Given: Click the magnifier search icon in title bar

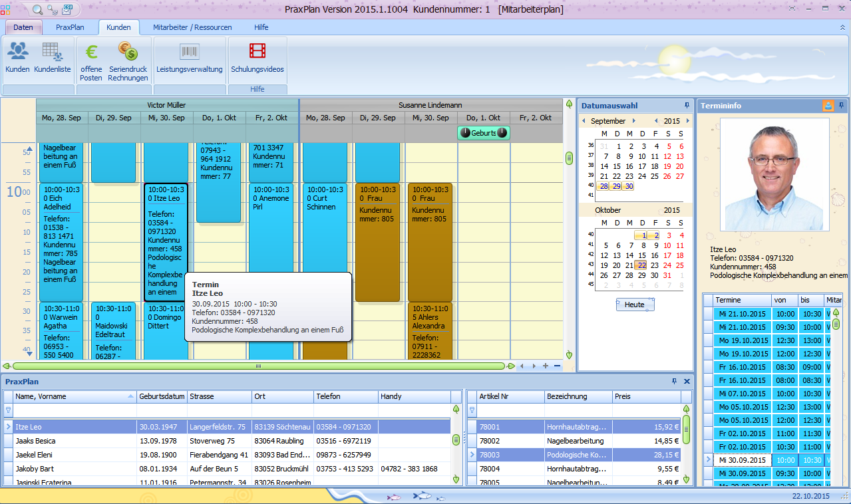Looking at the screenshot, I should pos(37,9).
